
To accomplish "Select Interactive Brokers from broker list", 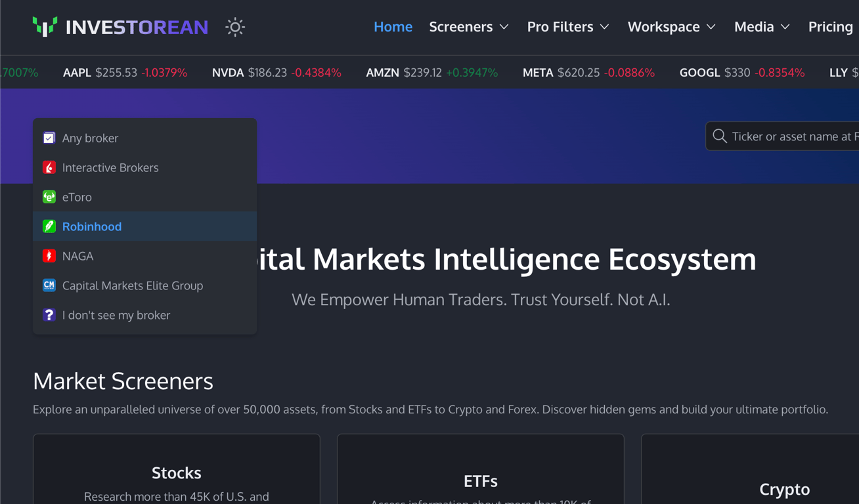I will (144, 167).
